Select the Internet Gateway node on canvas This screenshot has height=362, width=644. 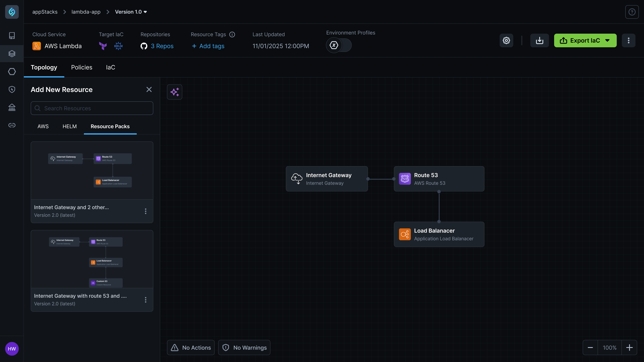point(327,179)
